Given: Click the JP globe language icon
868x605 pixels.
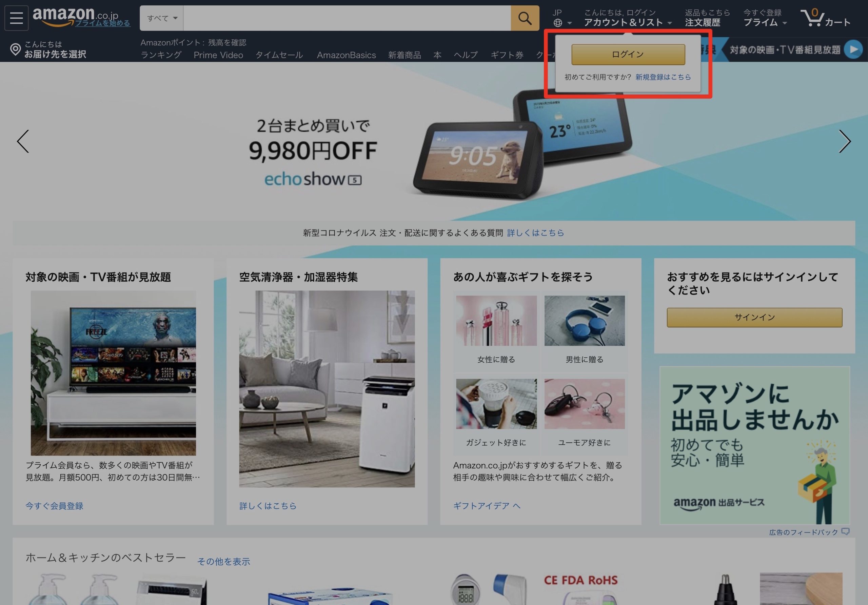Looking at the screenshot, I should 558,23.
